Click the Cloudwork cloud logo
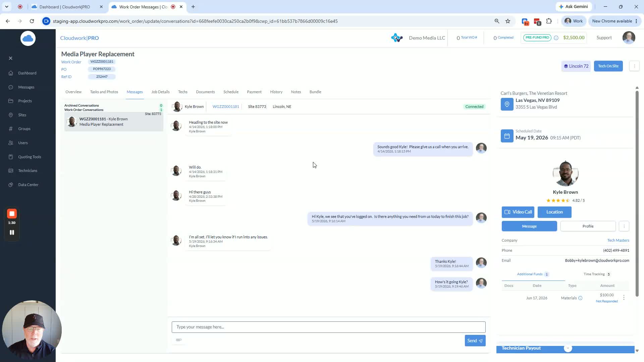The height and width of the screenshot is (362, 644). click(28, 38)
